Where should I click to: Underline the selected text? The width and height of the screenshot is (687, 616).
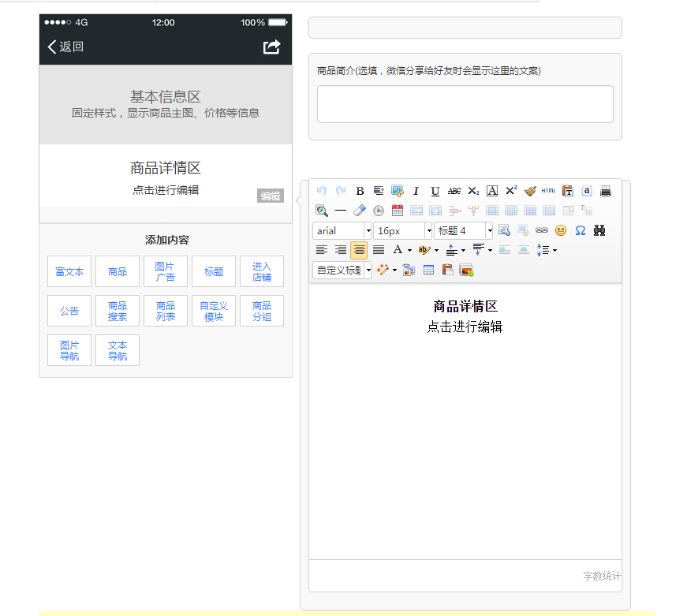[434, 190]
